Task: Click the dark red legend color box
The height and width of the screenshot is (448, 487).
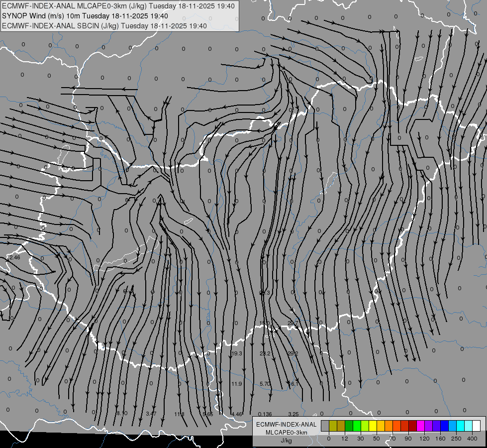Action: 412,426
